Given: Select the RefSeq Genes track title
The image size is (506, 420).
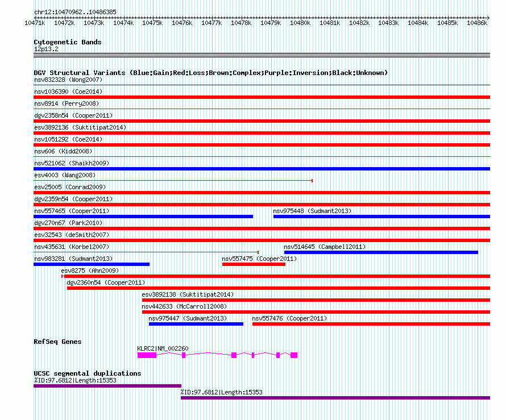Looking at the screenshot, I should pos(58,342).
